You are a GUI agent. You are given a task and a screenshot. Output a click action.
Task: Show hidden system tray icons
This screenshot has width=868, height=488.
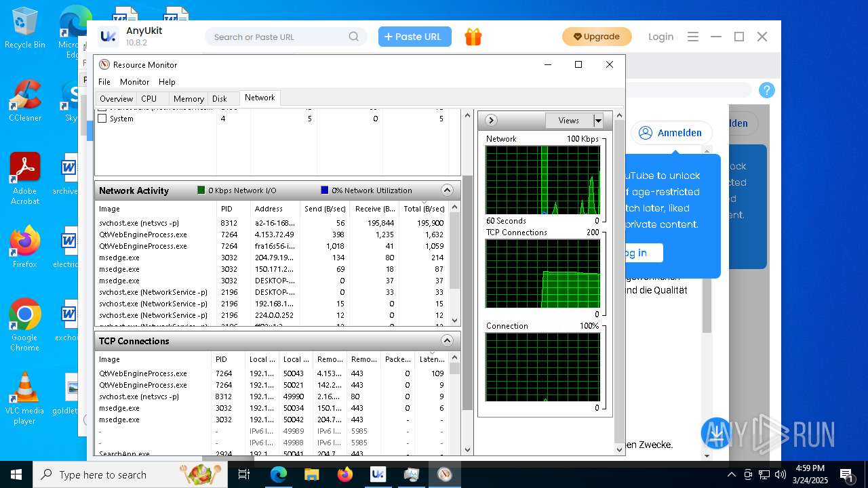click(732, 474)
